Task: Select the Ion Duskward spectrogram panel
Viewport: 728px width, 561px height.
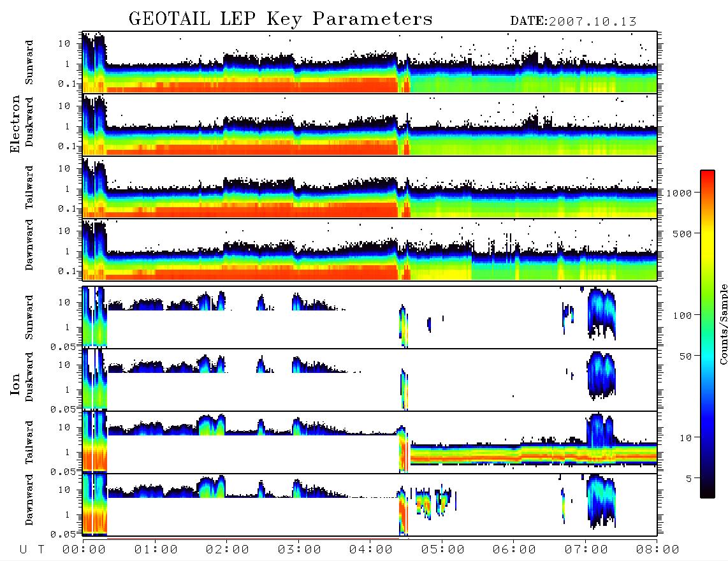Action: (370, 379)
